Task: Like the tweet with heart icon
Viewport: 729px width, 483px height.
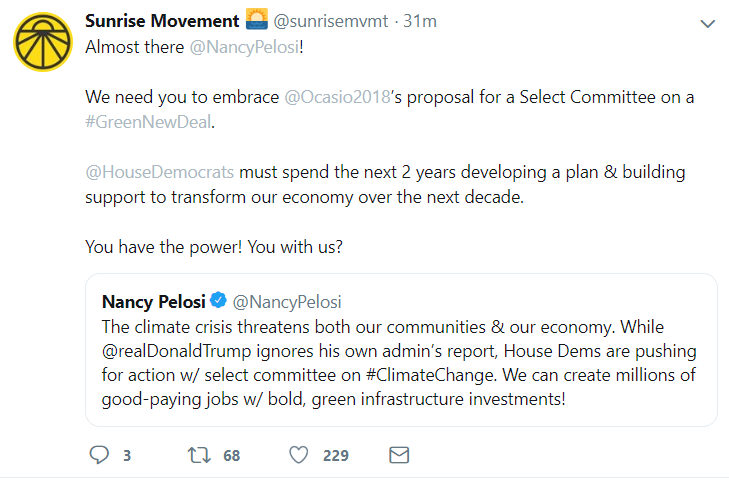Action: pyautogui.click(x=298, y=455)
